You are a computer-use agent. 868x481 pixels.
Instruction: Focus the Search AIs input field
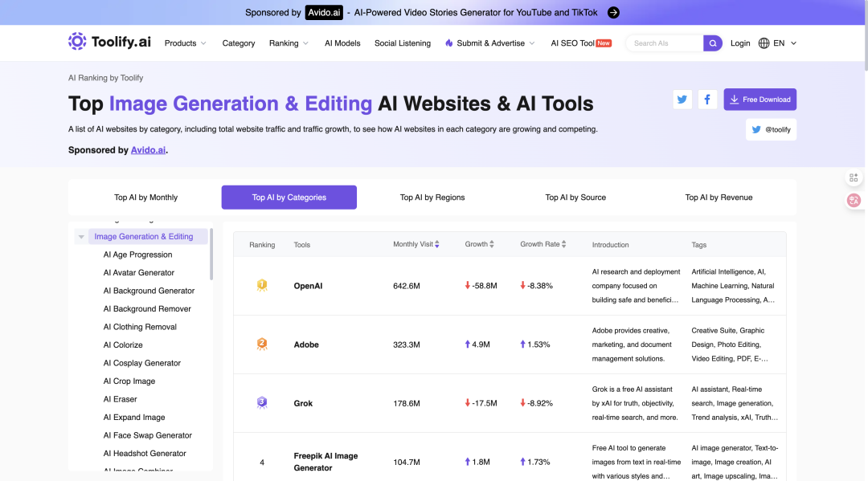click(665, 43)
